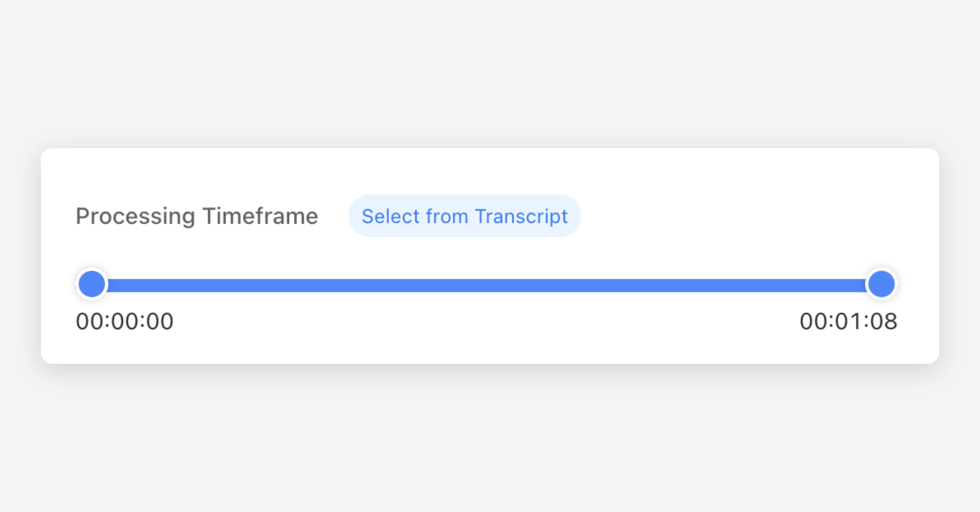Click the blue track beside the start handle
This screenshot has width=980, height=512.
pos(122,285)
